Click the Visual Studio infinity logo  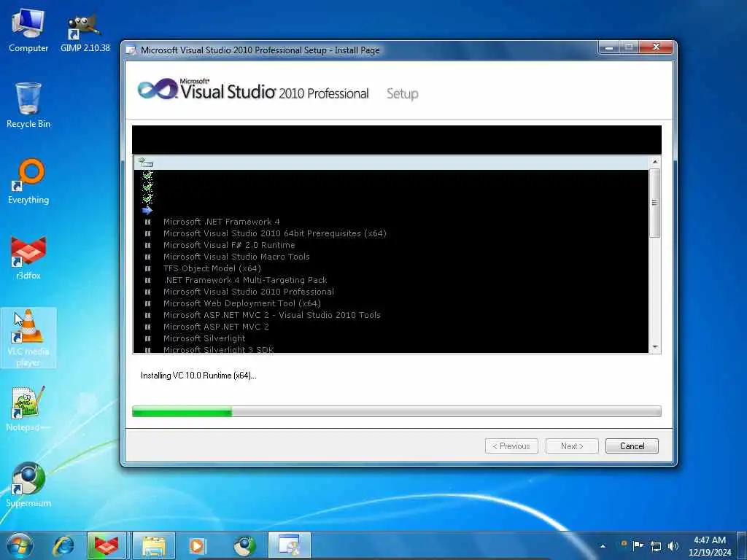158,89
